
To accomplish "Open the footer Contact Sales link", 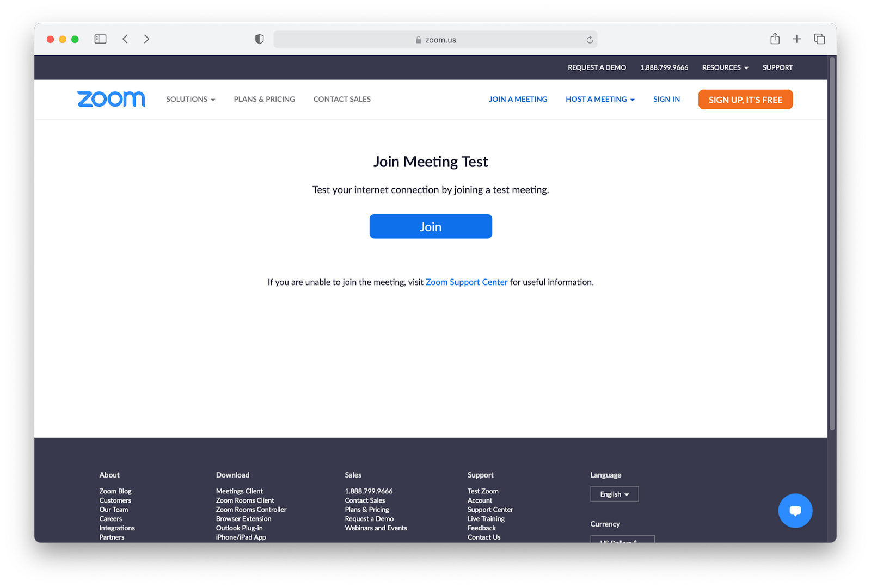I will pos(365,500).
